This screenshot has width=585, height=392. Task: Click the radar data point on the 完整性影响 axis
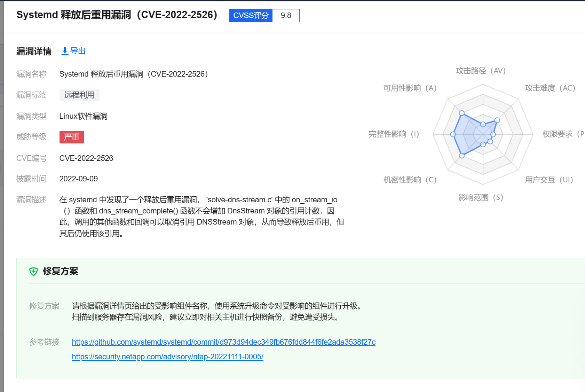click(453, 134)
